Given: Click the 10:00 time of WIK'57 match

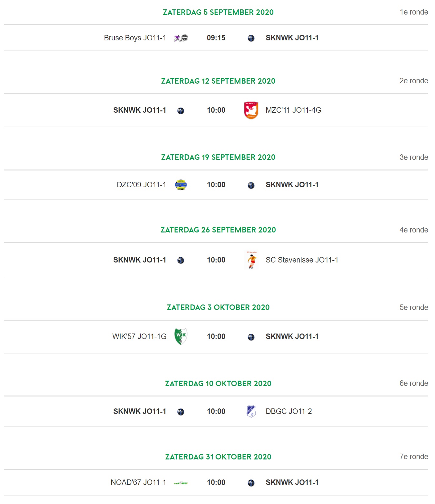Looking at the screenshot, I should pos(216,336).
